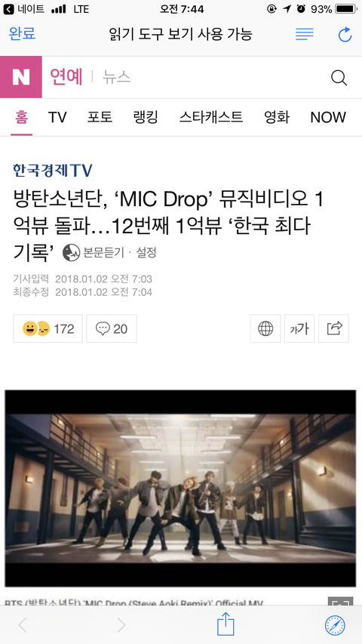Switch to the 랭킹 tab

tap(146, 118)
